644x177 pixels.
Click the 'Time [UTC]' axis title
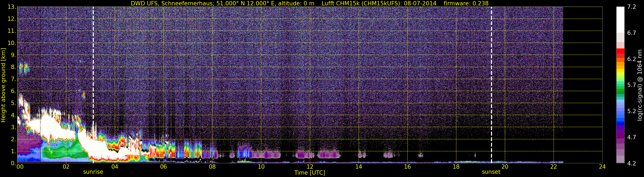[x=309, y=173]
